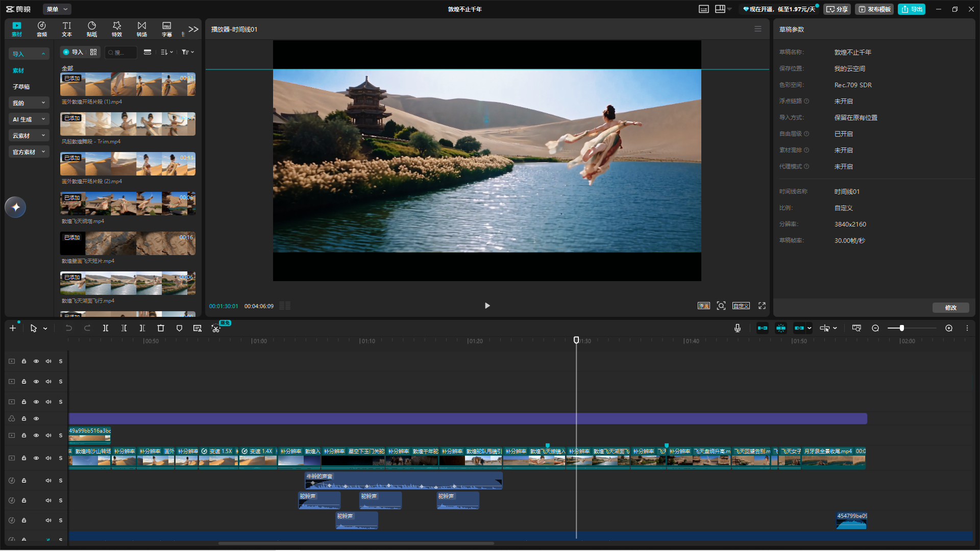This screenshot has height=551, width=980.
Task: Click the trim left of playhead tool
Action: (x=124, y=328)
